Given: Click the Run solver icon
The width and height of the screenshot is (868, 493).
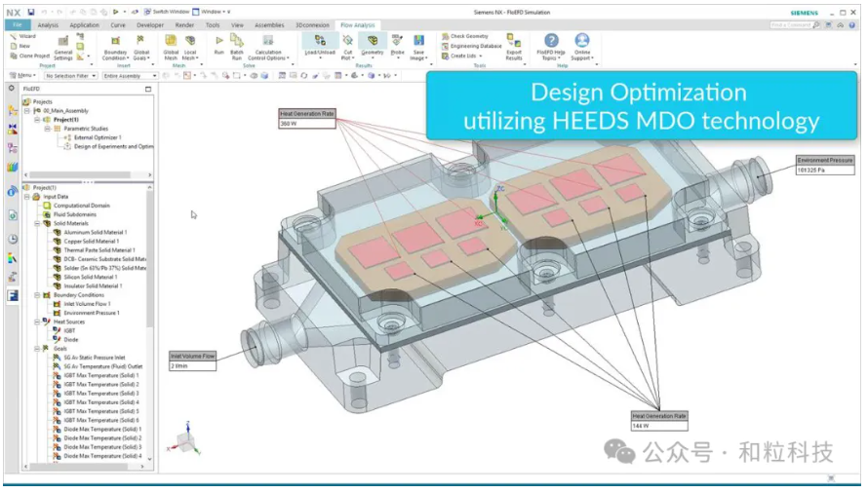Looking at the screenshot, I should (x=218, y=42).
